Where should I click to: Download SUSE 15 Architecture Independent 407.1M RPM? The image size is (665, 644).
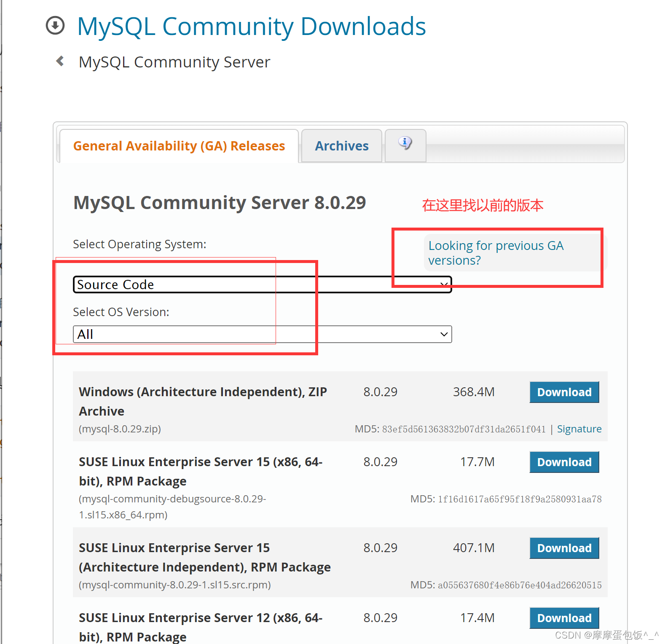click(x=564, y=548)
